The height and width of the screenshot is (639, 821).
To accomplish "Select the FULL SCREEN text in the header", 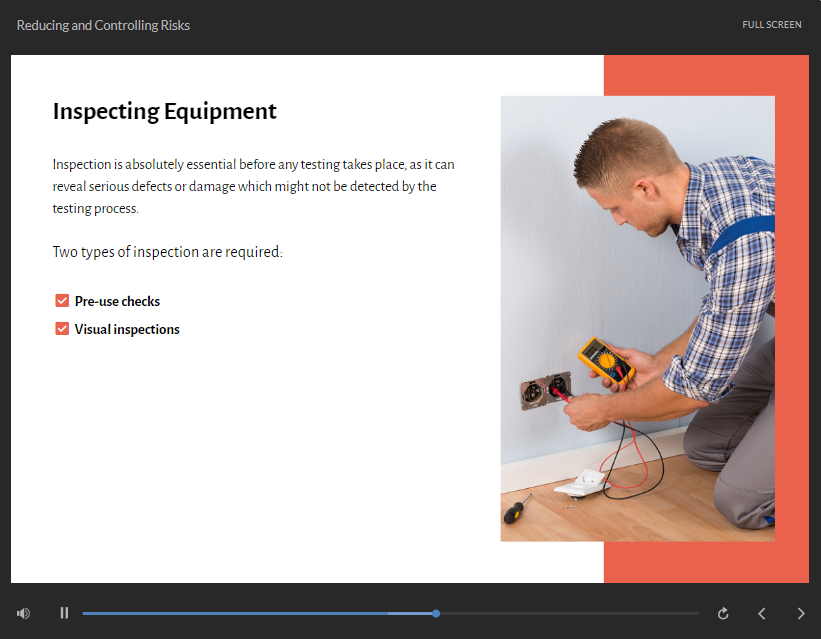I will pos(771,24).
